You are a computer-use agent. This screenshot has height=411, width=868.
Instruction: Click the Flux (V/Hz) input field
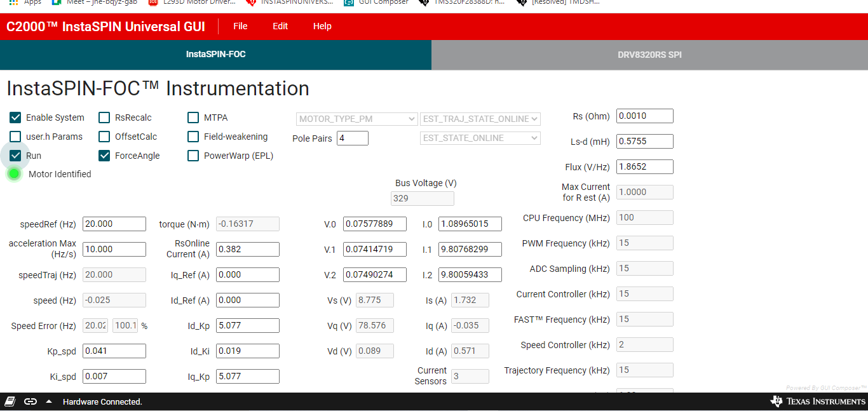645,166
